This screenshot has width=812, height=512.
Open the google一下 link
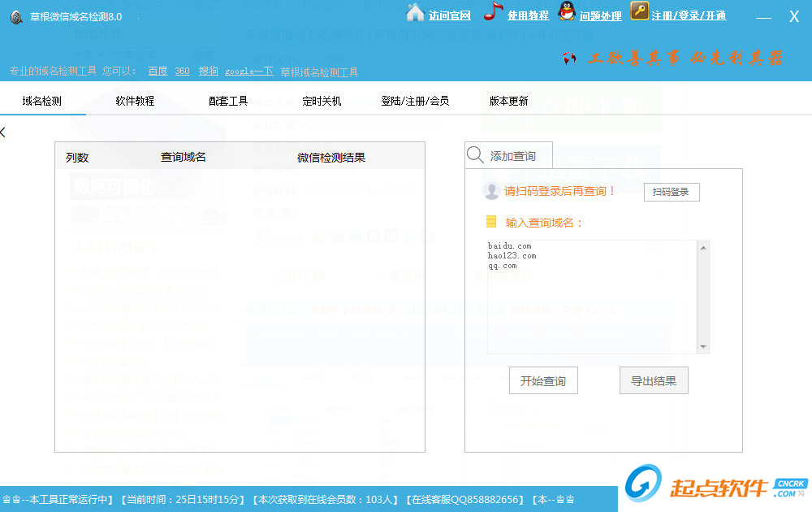249,72
